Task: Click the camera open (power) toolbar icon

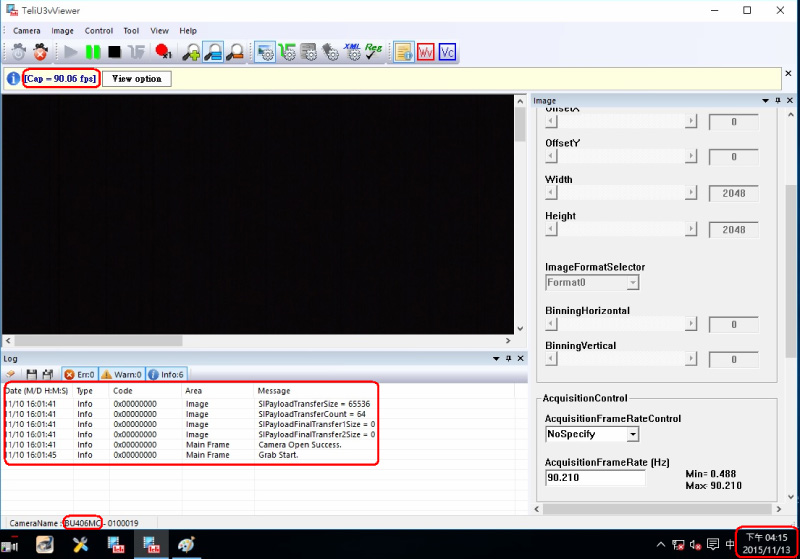Action: pyautogui.click(x=19, y=52)
